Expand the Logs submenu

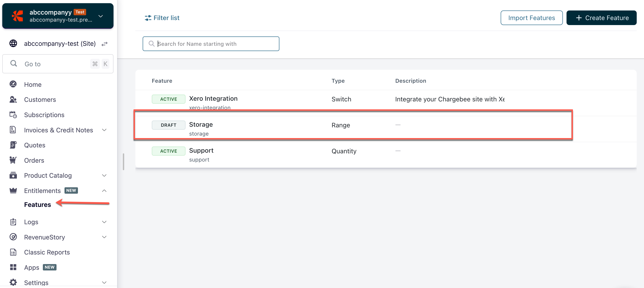click(104, 222)
